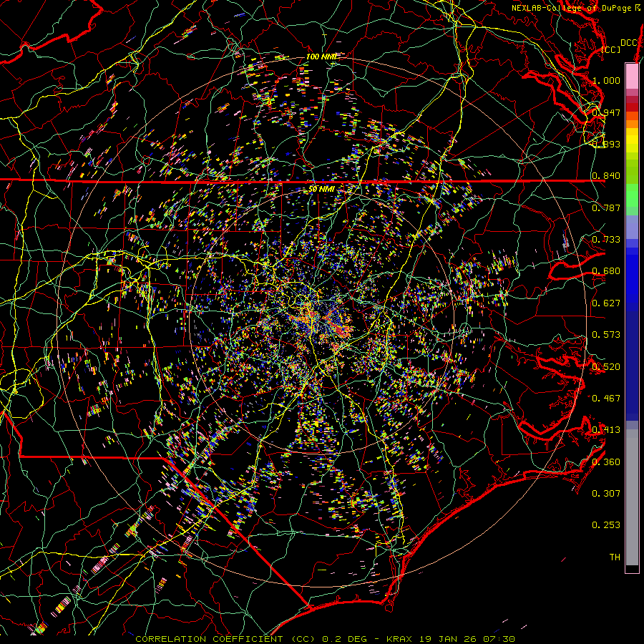Click the 0.680 legend value
The height and width of the screenshot is (644, 644).
606,271
